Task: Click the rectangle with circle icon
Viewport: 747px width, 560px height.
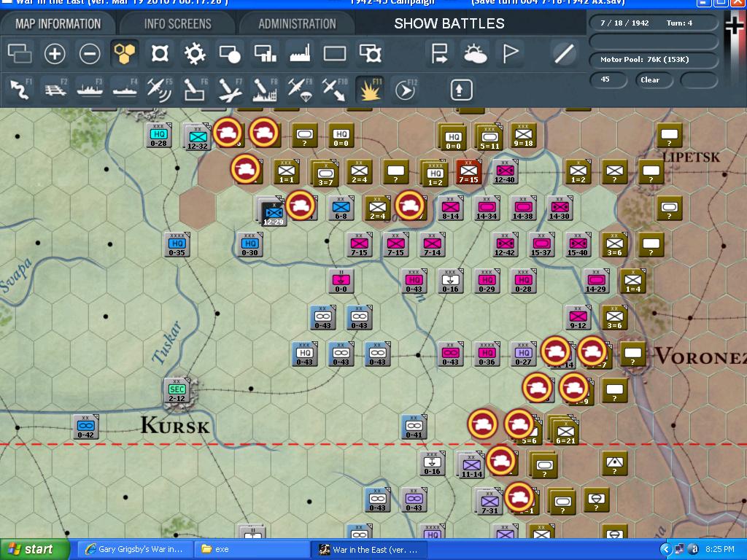Action: point(230,53)
